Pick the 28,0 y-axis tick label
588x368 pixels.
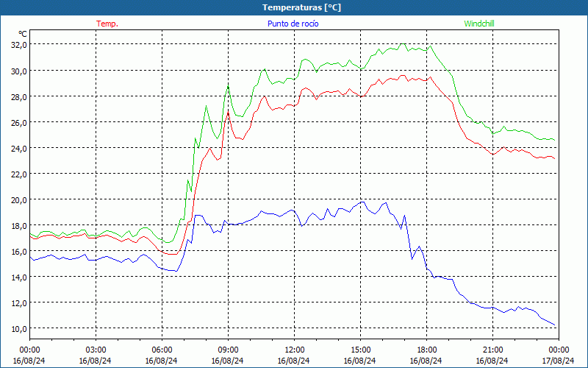pos(18,96)
